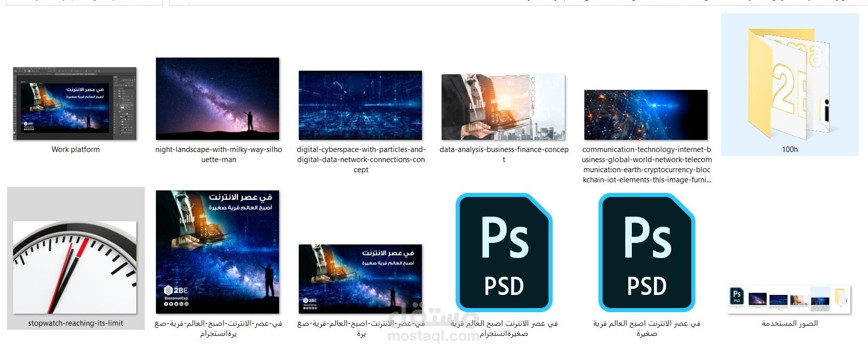Click the Instagram PSD's Arabic file name
The width and height of the screenshot is (868, 351).
pos(504,328)
